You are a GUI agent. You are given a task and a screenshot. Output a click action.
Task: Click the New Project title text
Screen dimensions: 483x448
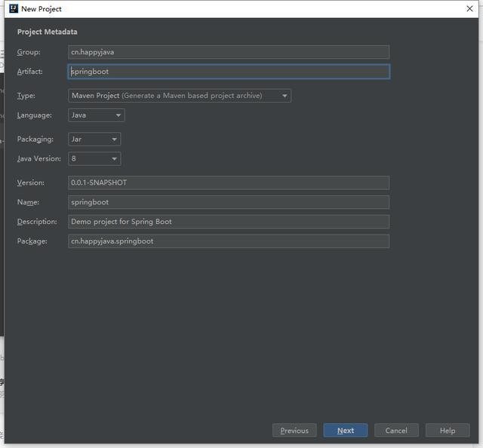[42, 9]
